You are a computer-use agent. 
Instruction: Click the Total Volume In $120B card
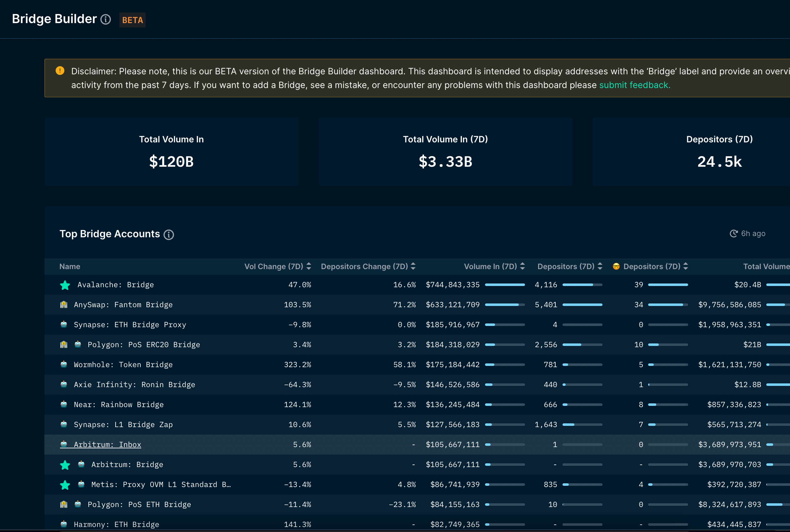[x=172, y=152]
